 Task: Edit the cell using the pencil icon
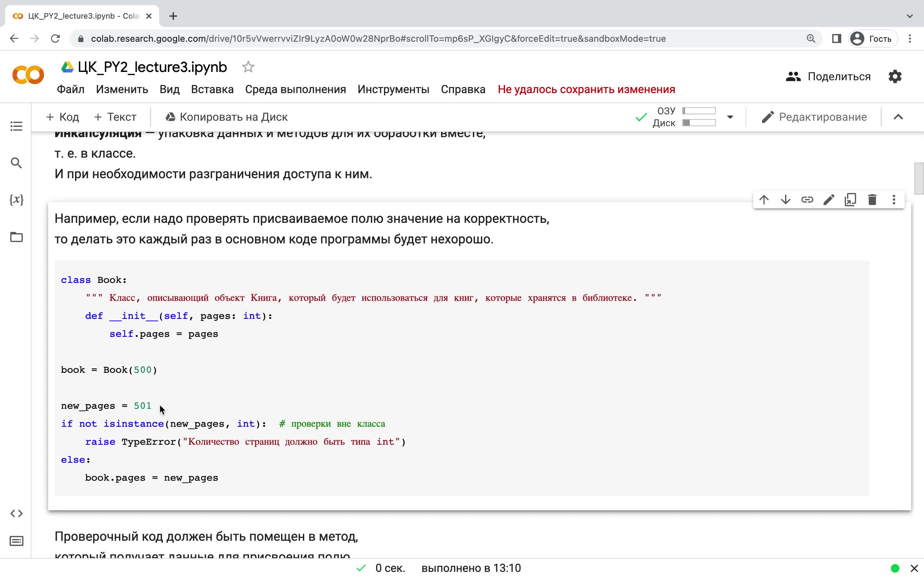[829, 199]
